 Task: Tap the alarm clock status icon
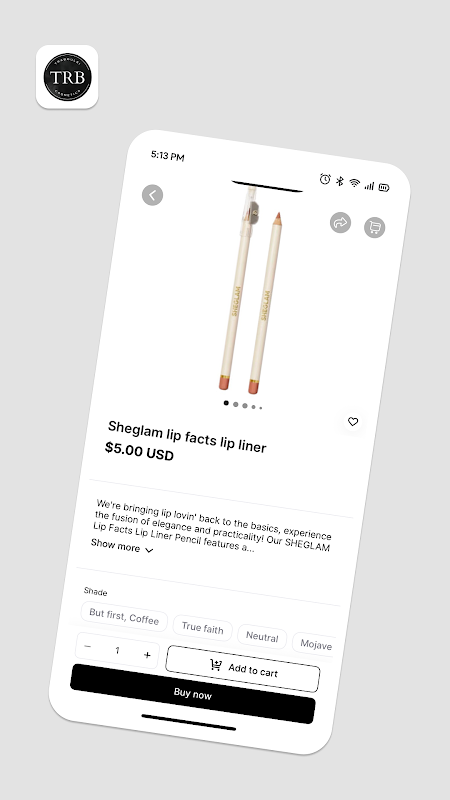click(325, 179)
